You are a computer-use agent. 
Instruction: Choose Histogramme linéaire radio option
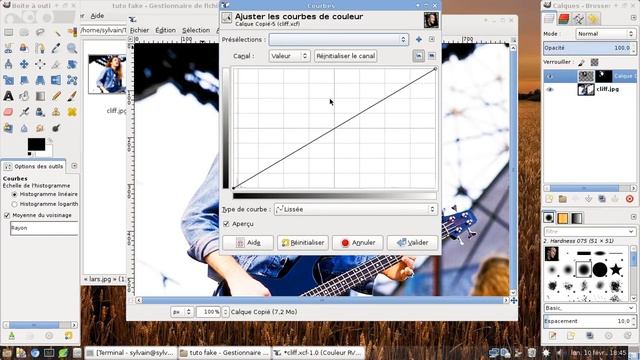[15, 194]
